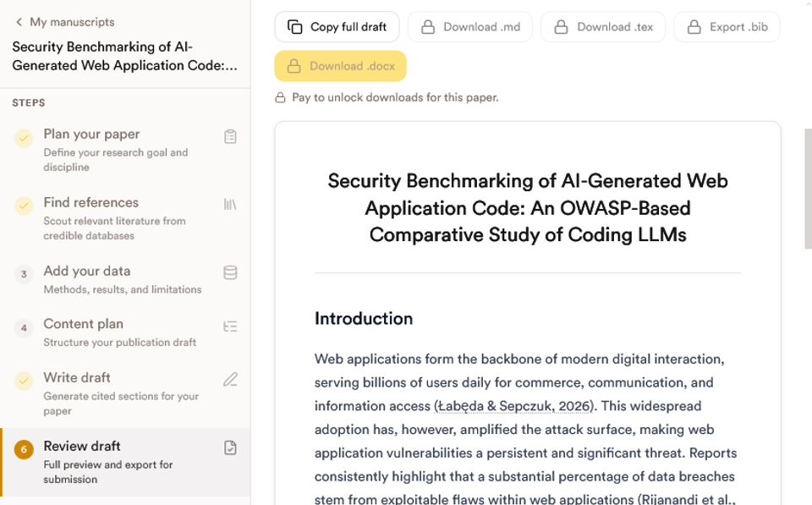The width and height of the screenshot is (812, 505).
Task: Click 'Structure your publication draft' text
Action: [x=119, y=342]
